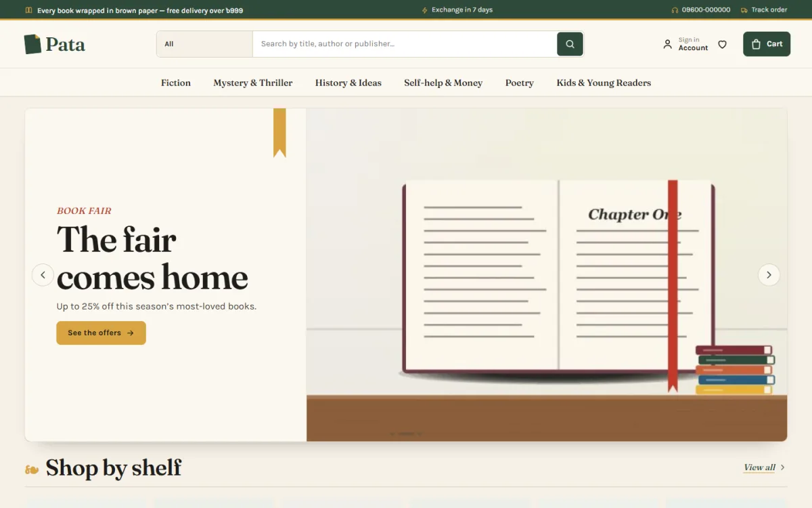Open the Fiction menu
The image size is (812, 508).
tap(176, 83)
